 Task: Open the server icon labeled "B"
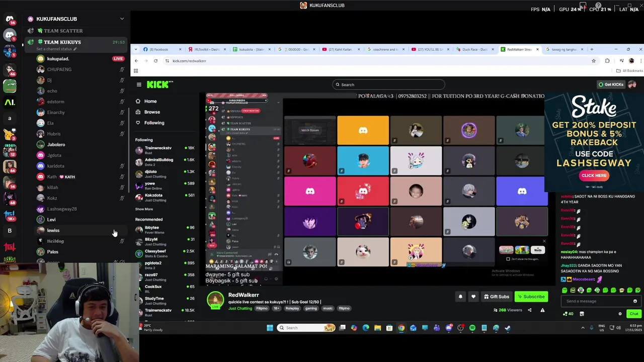10,230
